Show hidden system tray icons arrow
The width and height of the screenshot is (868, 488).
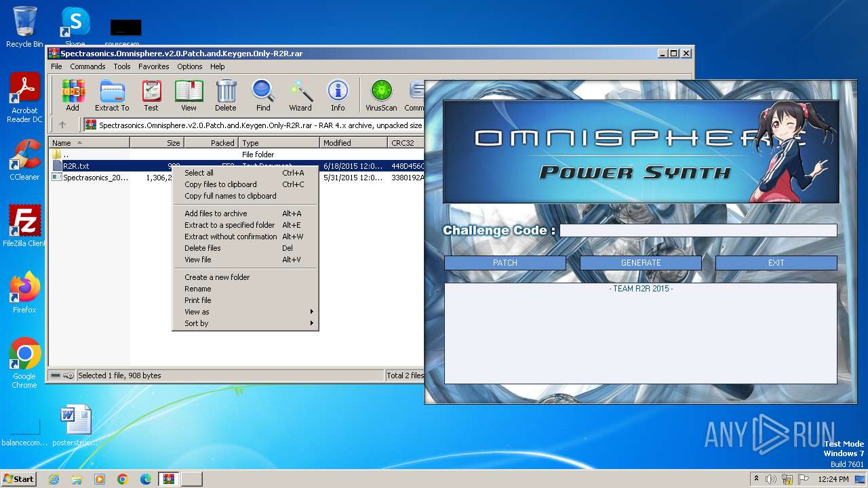point(756,479)
